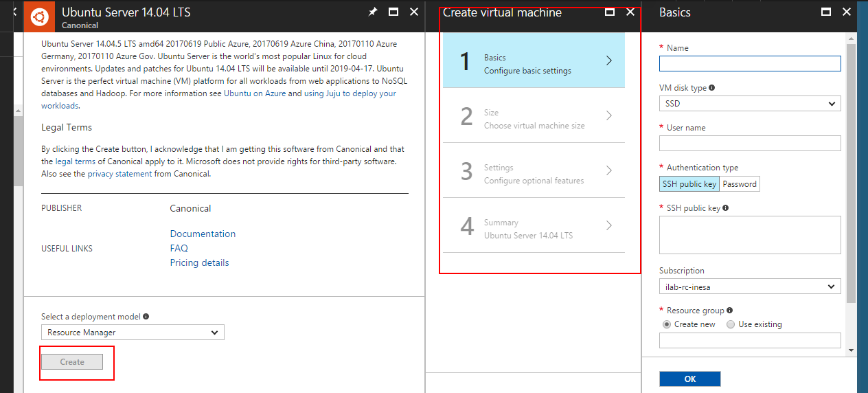Expand the Subscription dropdown
The image size is (868, 393).
click(749, 287)
